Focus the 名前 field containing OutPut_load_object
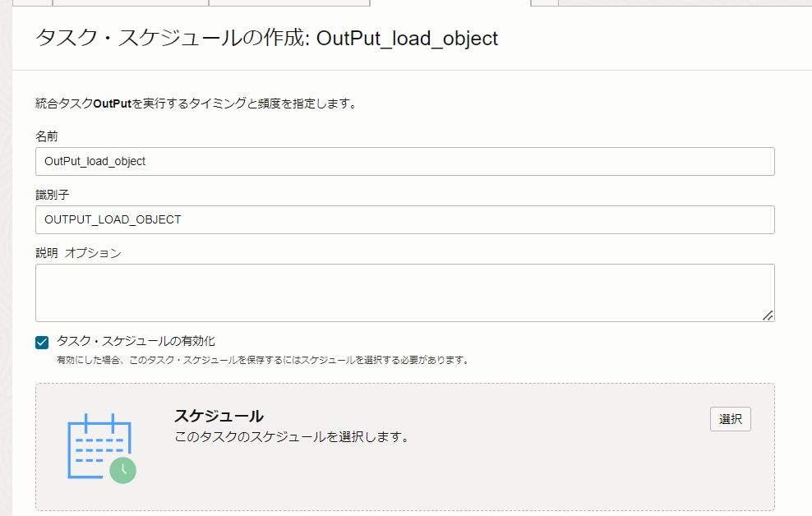 (x=405, y=162)
